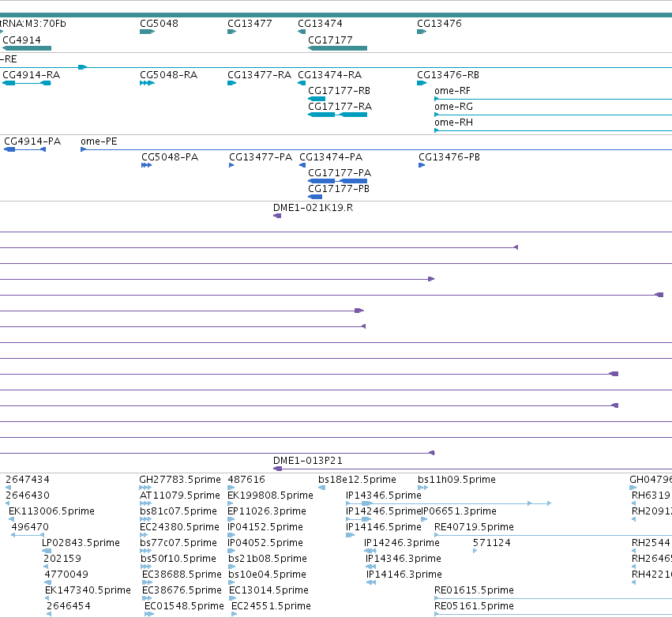Click the EC38688.5prime EST label

(x=182, y=575)
